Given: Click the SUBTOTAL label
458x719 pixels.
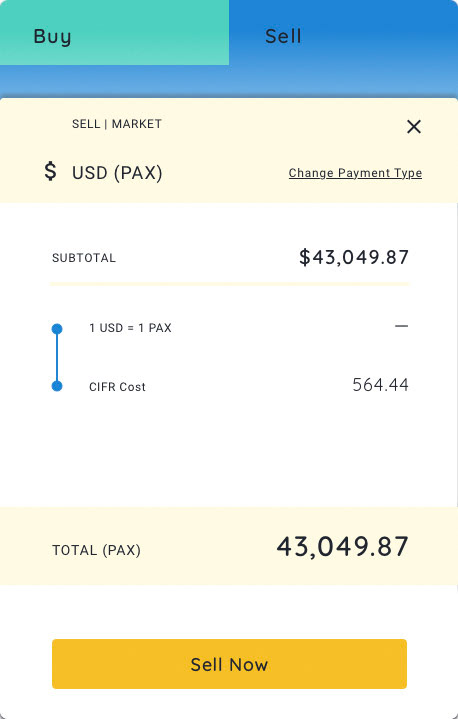Looking at the screenshot, I should point(84,258).
